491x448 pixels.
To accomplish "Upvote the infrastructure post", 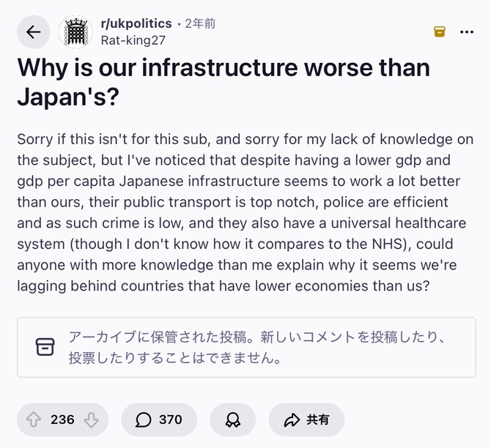I will pyautogui.click(x=34, y=419).
